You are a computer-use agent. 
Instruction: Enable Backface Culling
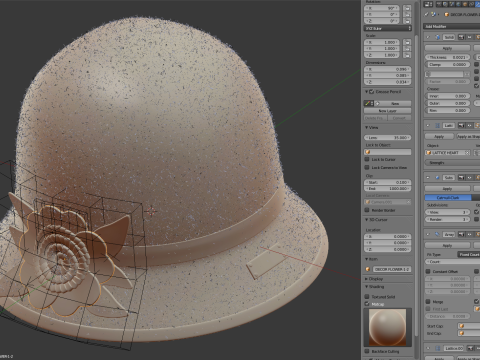[x=367, y=351]
